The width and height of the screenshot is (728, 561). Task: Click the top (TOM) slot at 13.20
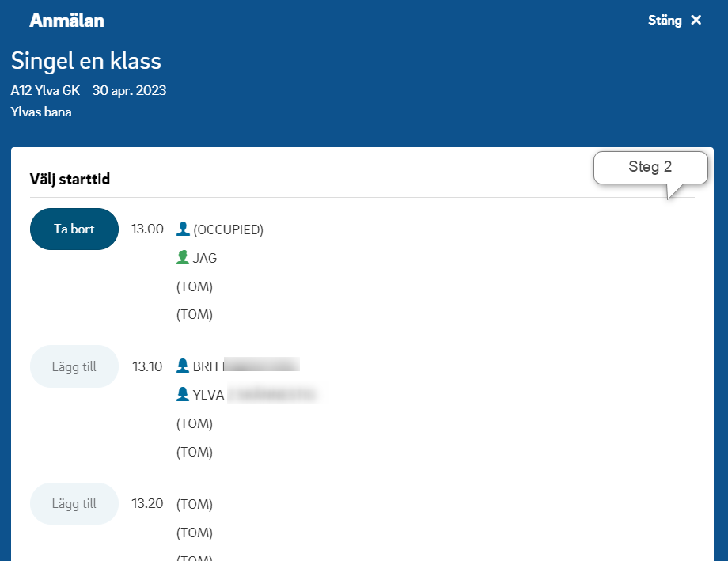pyautogui.click(x=195, y=504)
